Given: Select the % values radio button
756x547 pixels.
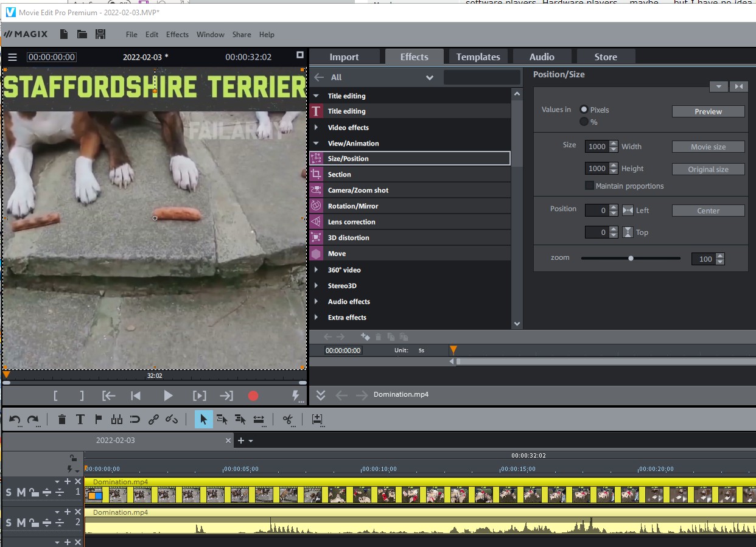Looking at the screenshot, I should click(584, 122).
